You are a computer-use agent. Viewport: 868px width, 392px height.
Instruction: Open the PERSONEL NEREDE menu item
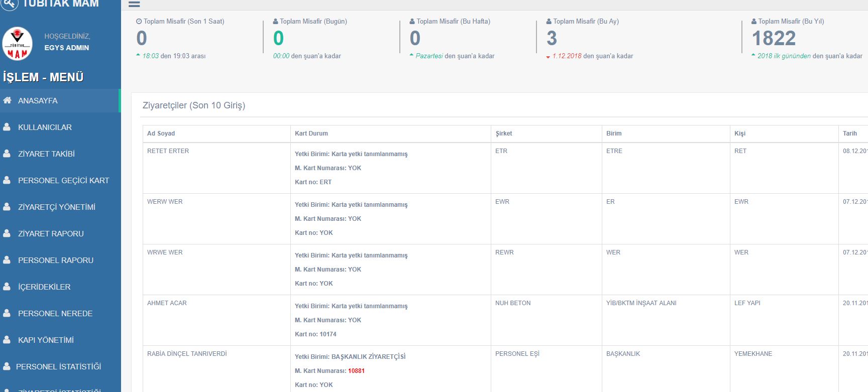coord(55,313)
